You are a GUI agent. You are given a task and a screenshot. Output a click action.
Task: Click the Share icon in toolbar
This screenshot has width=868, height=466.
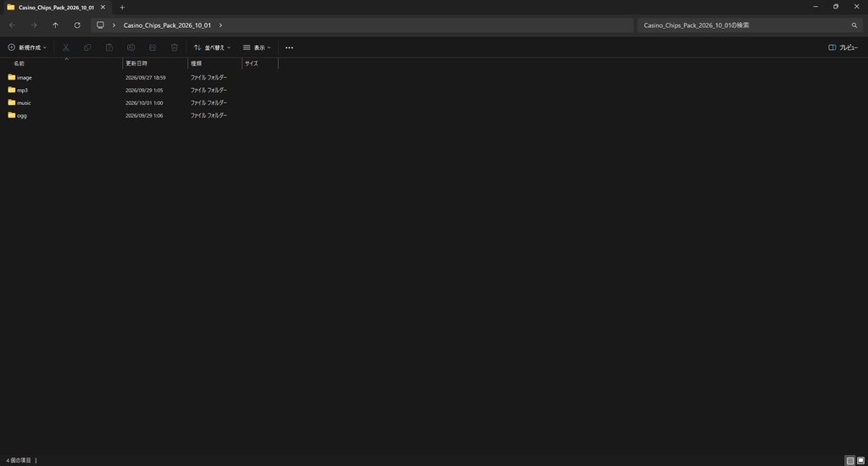(x=153, y=47)
